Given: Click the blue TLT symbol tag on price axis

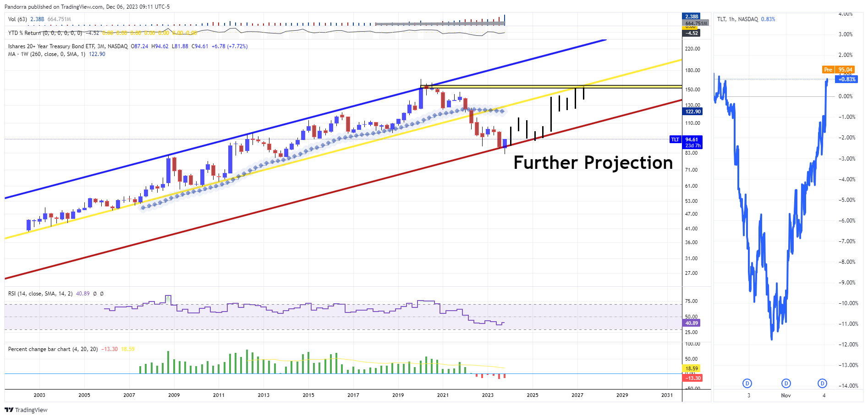Looking at the screenshot, I should 675,139.
